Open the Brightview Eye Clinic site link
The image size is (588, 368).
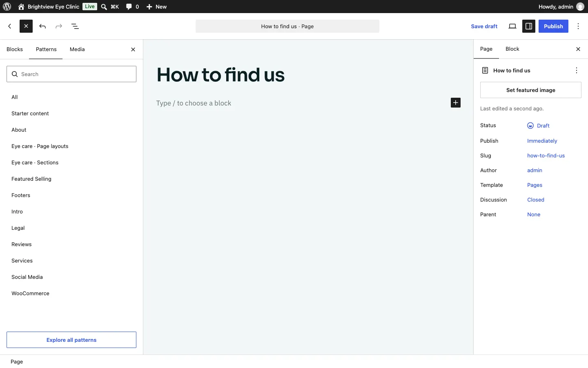point(49,7)
